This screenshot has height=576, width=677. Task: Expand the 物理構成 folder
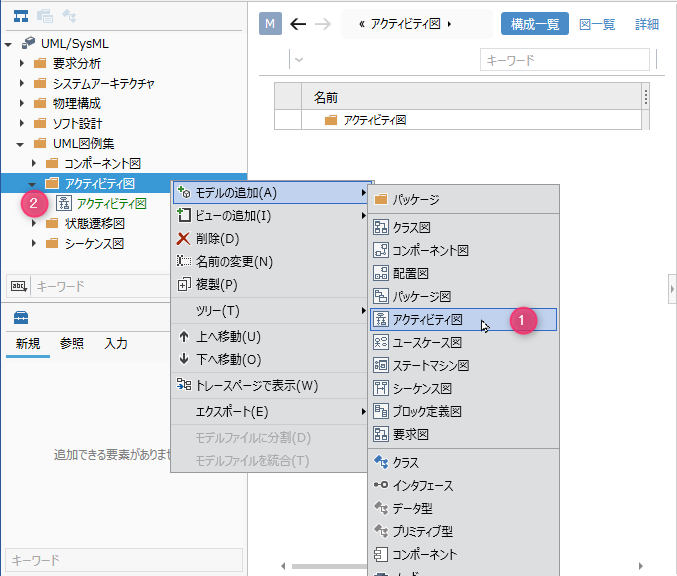point(22,103)
